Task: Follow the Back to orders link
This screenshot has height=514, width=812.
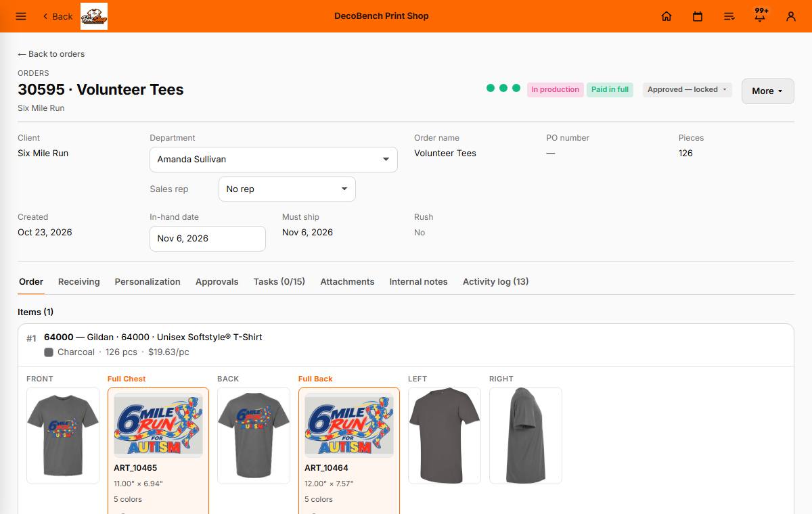Action: [51, 54]
